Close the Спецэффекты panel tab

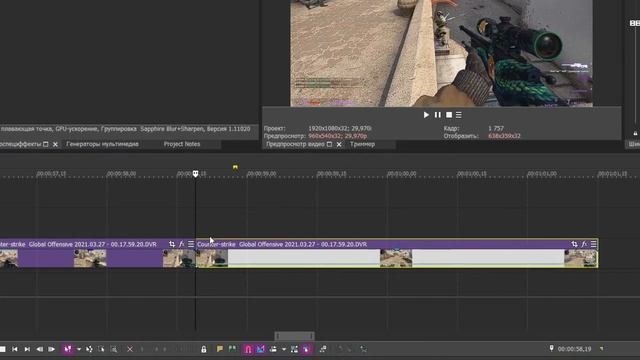pyautogui.click(x=55, y=144)
